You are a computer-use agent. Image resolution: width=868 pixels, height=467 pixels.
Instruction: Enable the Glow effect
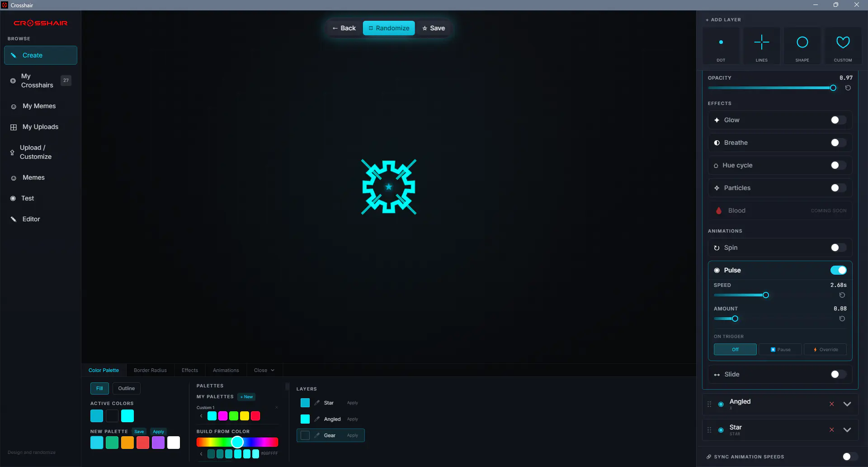pyautogui.click(x=838, y=120)
